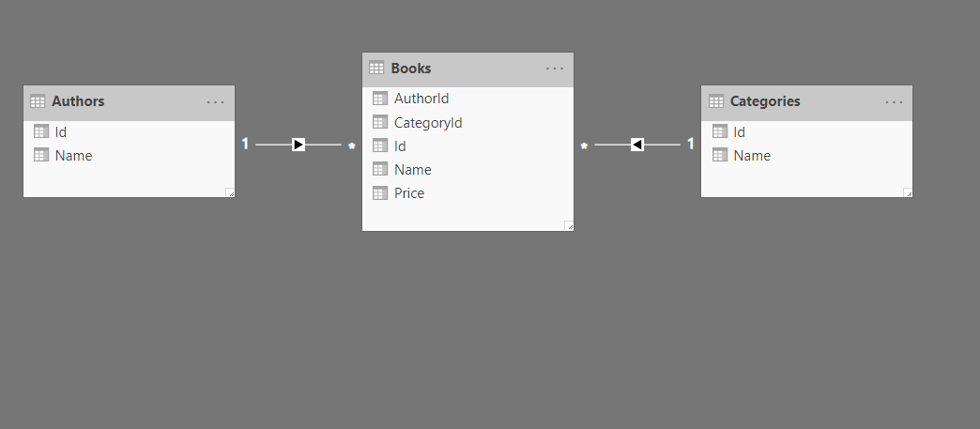Open the Books table more options menu
This screenshot has width=980, height=429.
click(555, 68)
